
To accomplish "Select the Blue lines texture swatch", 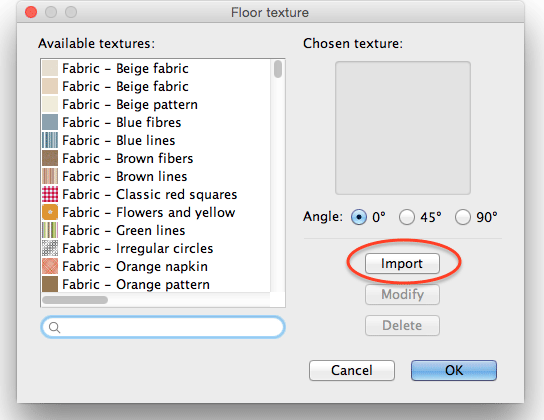I will 50,140.
